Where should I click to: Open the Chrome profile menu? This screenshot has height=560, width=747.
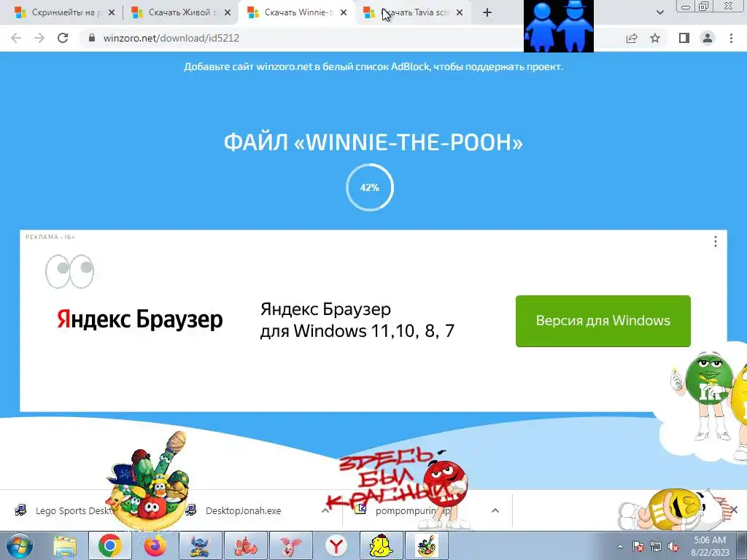(708, 38)
